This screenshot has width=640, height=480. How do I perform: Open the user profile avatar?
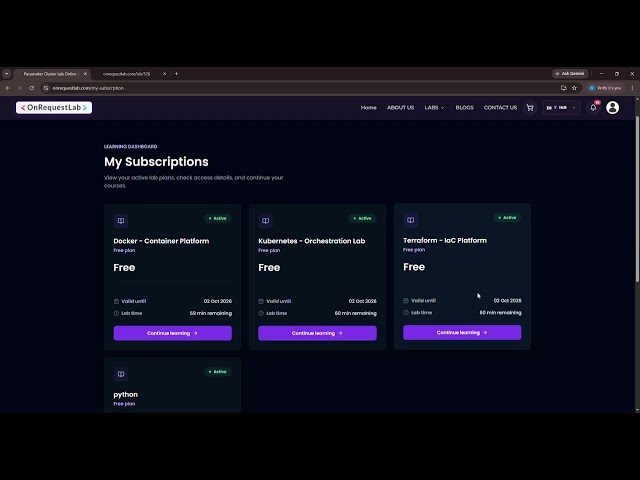click(612, 107)
